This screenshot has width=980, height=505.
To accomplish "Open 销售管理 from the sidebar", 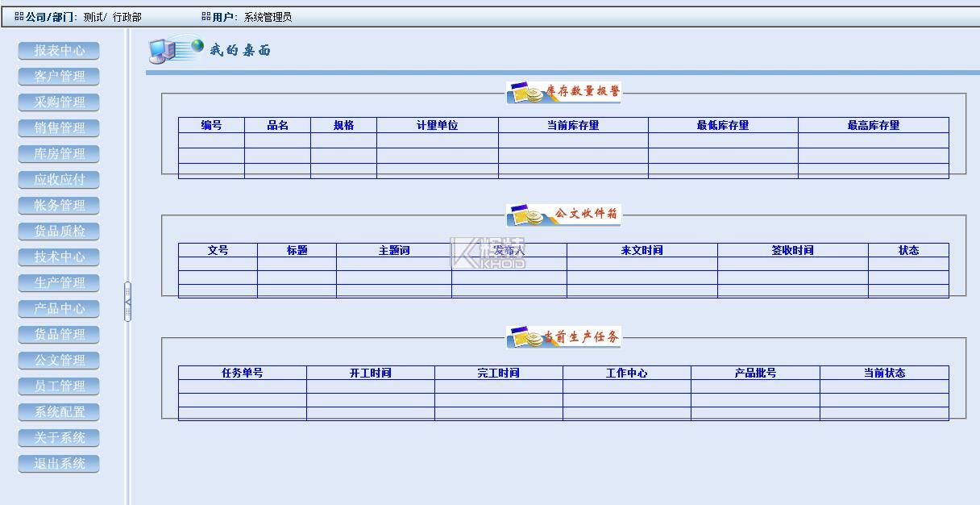I will (59, 128).
